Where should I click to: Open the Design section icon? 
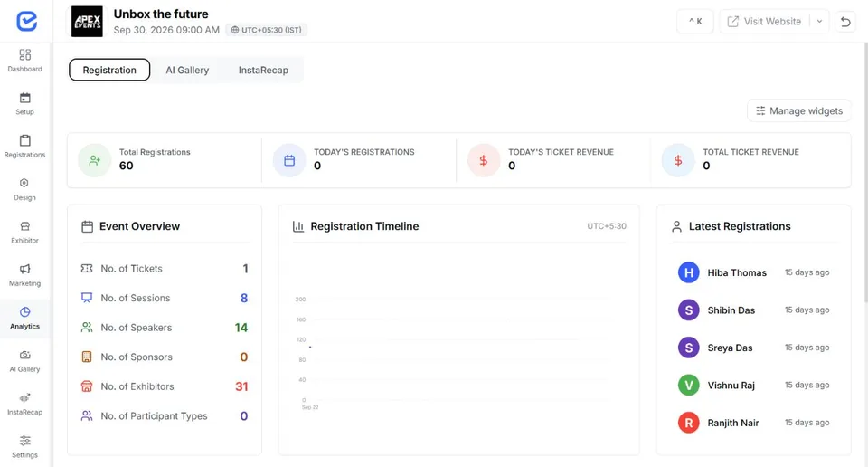(x=24, y=183)
